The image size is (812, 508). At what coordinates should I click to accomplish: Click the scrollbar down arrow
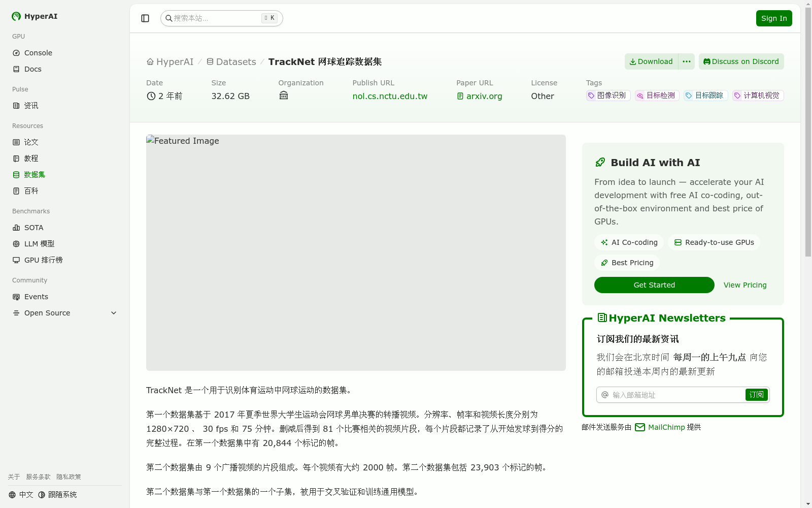click(x=808, y=504)
